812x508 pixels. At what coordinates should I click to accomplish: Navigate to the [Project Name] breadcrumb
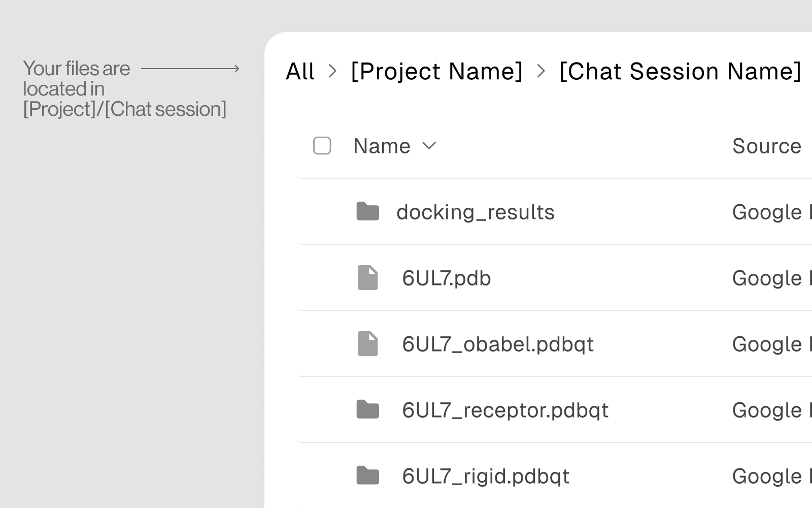(x=436, y=71)
